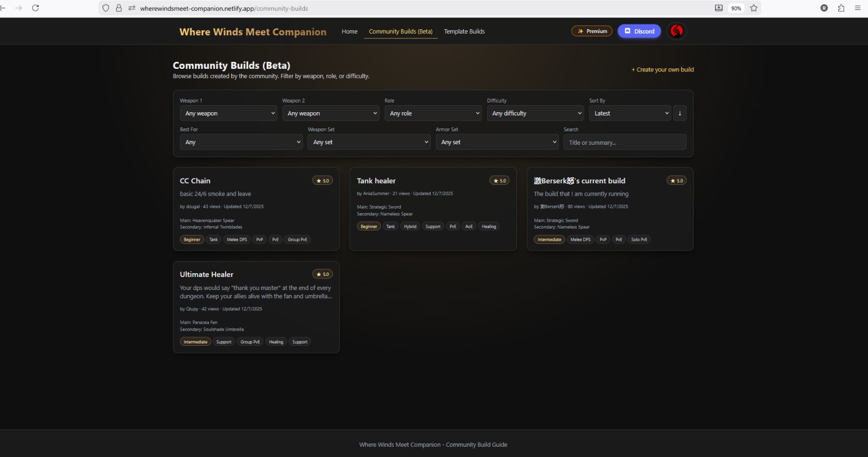Open the Template Builds tab
Screen dimensions: 868x457
[464, 31]
